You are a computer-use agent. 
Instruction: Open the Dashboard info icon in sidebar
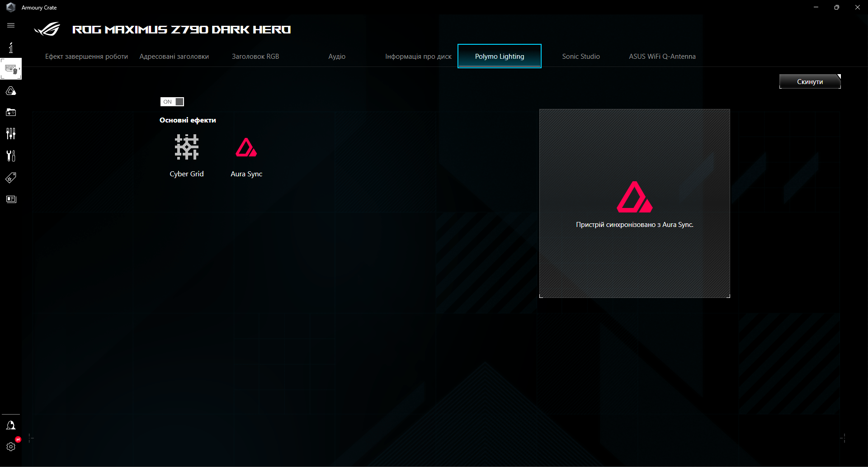click(11, 47)
